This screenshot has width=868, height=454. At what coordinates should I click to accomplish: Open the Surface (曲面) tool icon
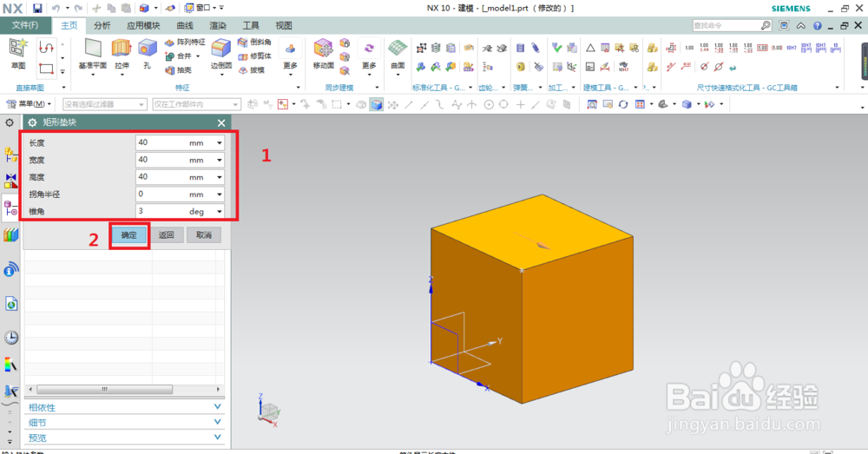pyautogui.click(x=398, y=48)
